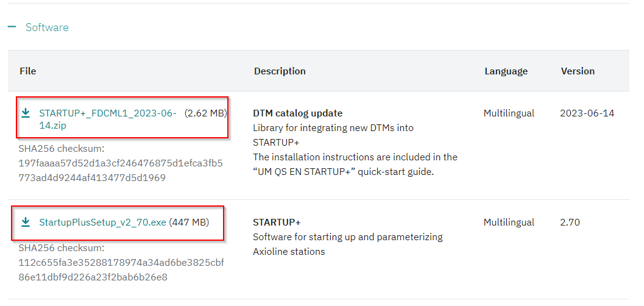Image resolution: width=644 pixels, height=306 pixels.
Task: Click the 2.70 version value
Action: 570,222
